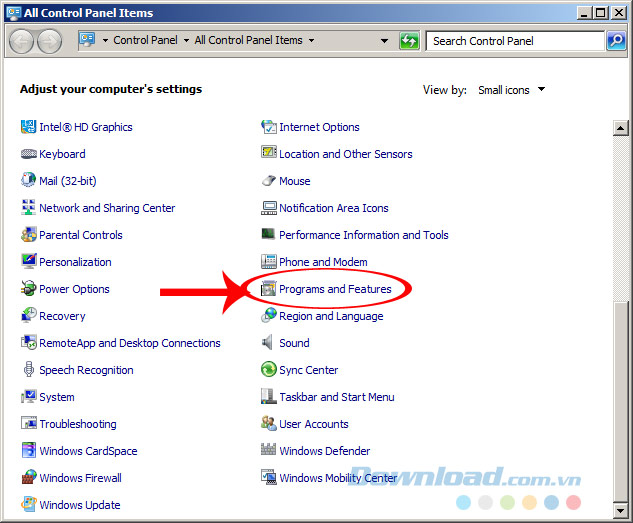Image resolution: width=633 pixels, height=523 pixels.
Task: Open the Phone and Modem link
Action: pyautogui.click(x=323, y=262)
